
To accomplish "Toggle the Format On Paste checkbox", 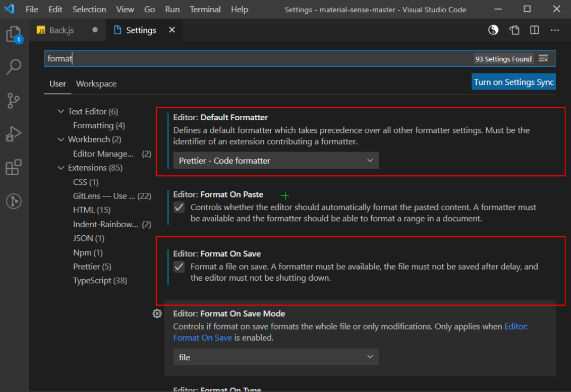I will click(179, 207).
